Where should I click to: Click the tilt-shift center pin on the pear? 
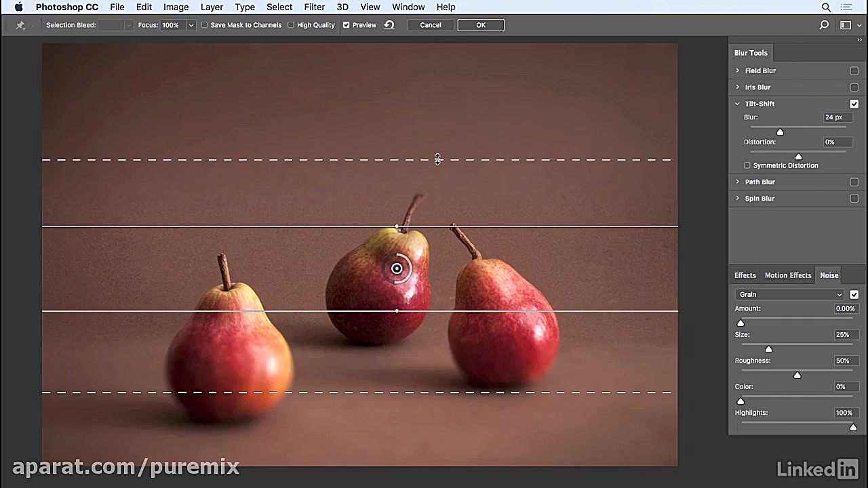[397, 269]
